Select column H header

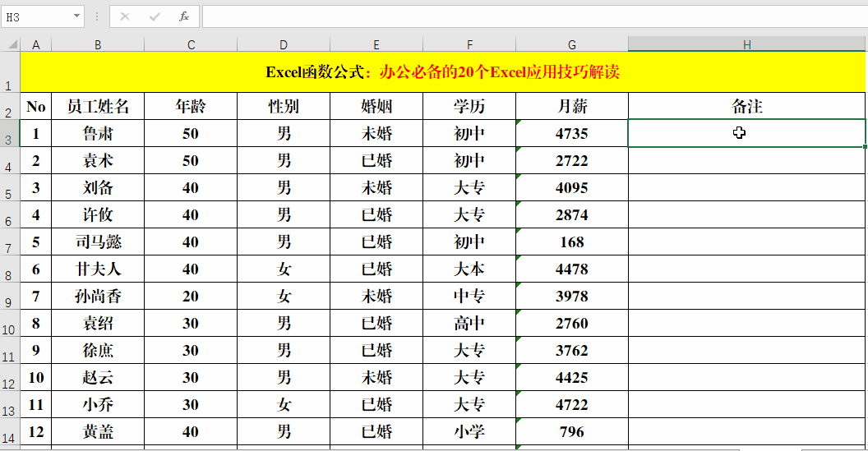tap(747, 44)
